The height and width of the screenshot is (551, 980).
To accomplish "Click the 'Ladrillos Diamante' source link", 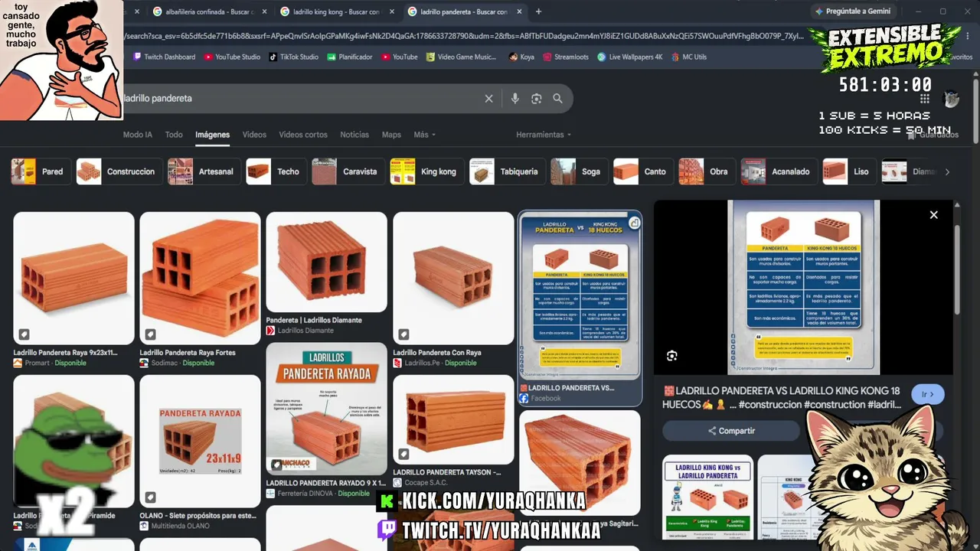I will (x=305, y=331).
